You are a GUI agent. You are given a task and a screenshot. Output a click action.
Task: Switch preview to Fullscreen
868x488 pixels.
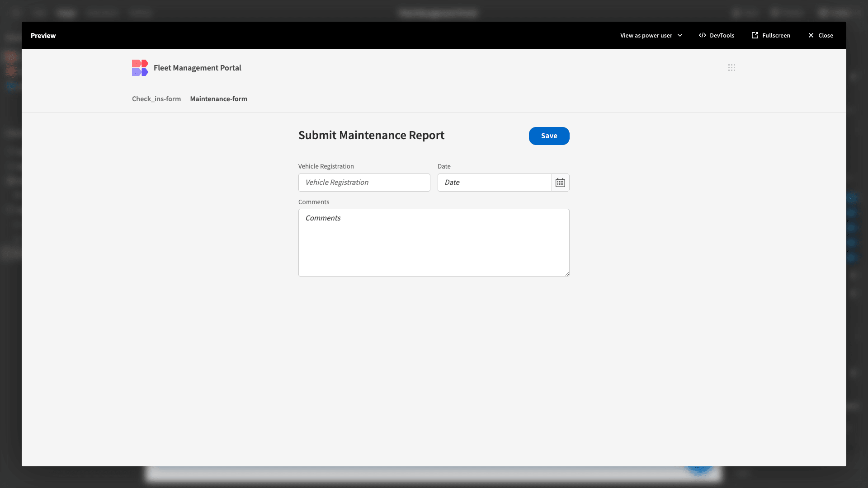tap(771, 35)
